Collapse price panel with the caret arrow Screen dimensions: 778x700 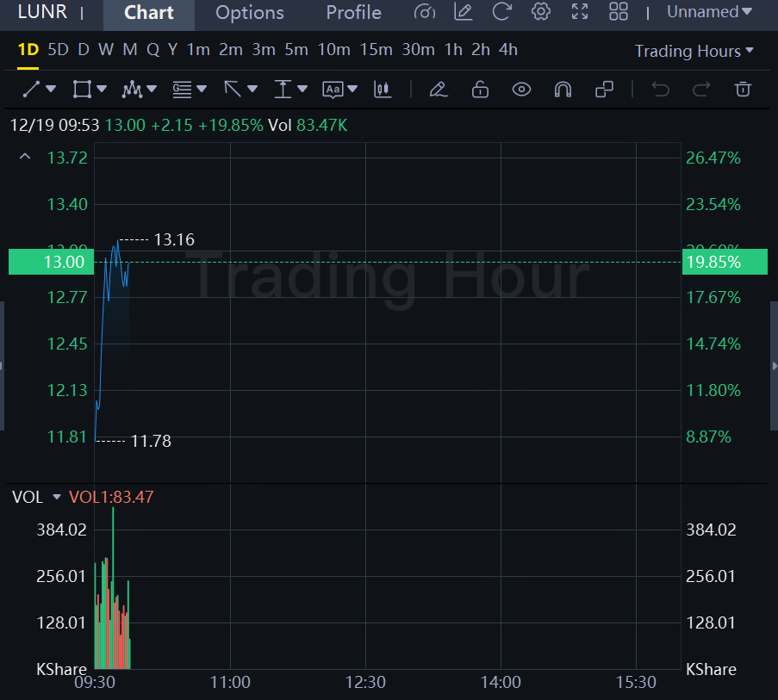tap(25, 157)
